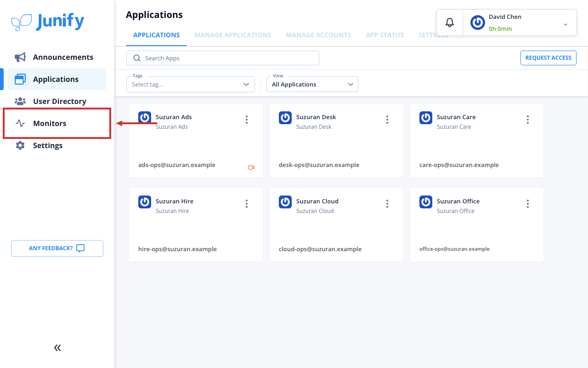The height and width of the screenshot is (368, 588).
Task: Click the Any Feedback? button
Action: tap(57, 248)
